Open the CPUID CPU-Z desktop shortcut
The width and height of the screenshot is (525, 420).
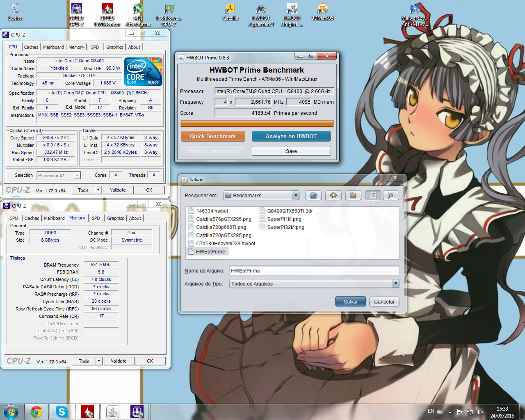(x=77, y=15)
